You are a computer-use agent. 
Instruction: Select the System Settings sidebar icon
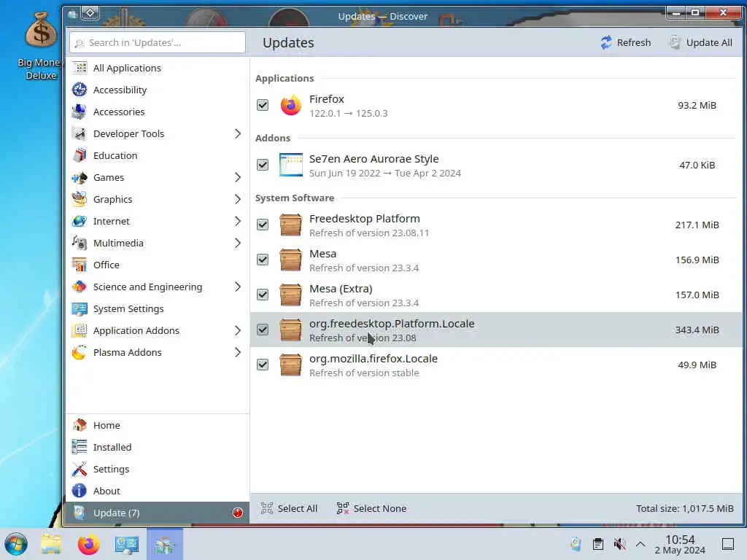[80, 308]
